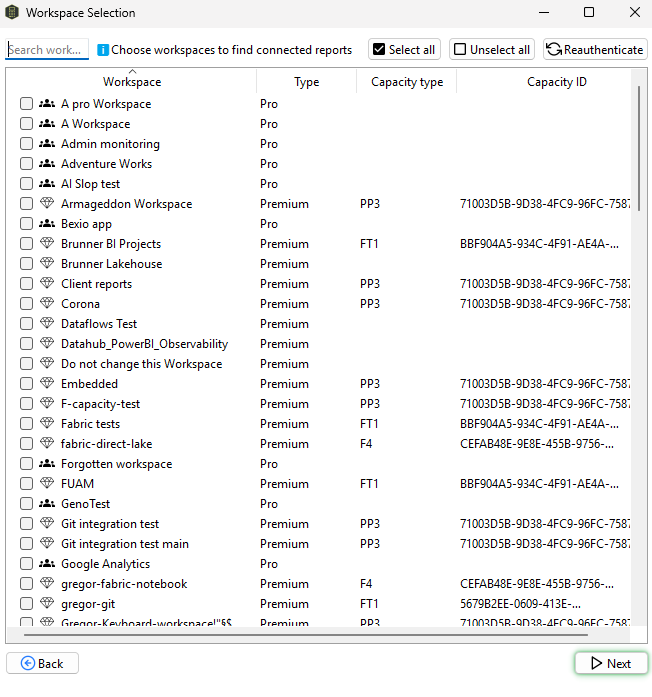Click the FT1 capacity type for FUAM
This screenshot has width=652, height=697.
pos(369,484)
